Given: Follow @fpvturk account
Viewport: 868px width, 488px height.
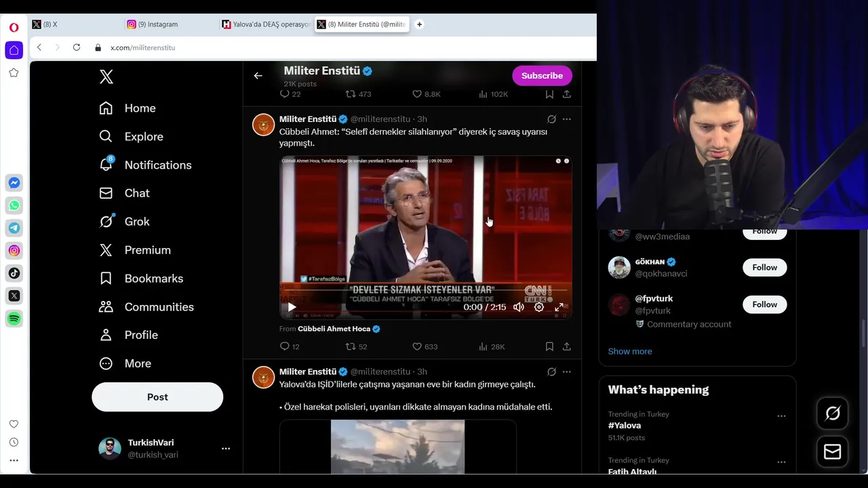Looking at the screenshot, I should [x=764, y=304].
